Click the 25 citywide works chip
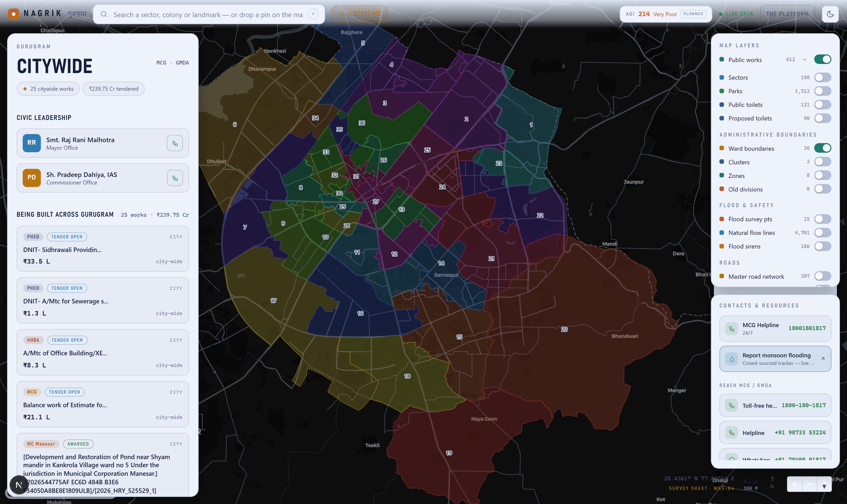 pyautogui.click(x=48, y=89)
